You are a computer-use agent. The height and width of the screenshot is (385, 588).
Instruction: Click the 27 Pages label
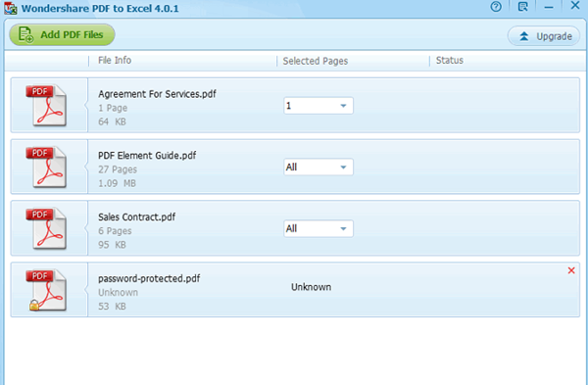pyautogui.click(x=118, y=169)
